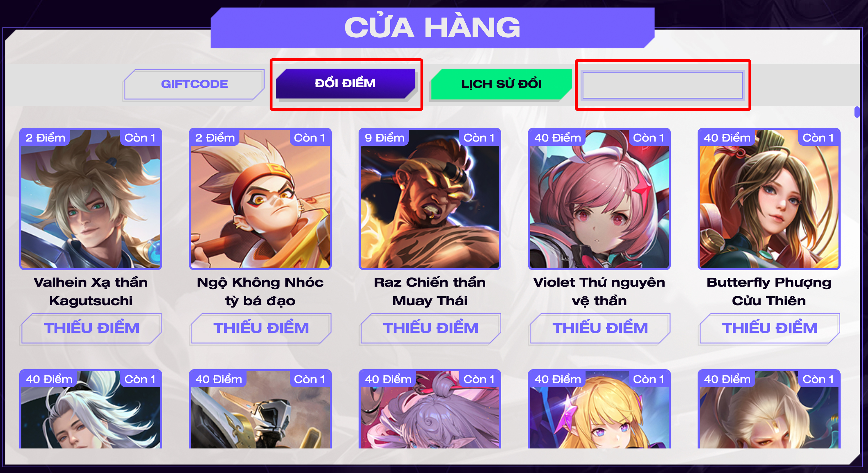Click THIẾU ĐIỂM button under Valhein
The width and height of the screenshot is (868, 473).
click(91, 328)
